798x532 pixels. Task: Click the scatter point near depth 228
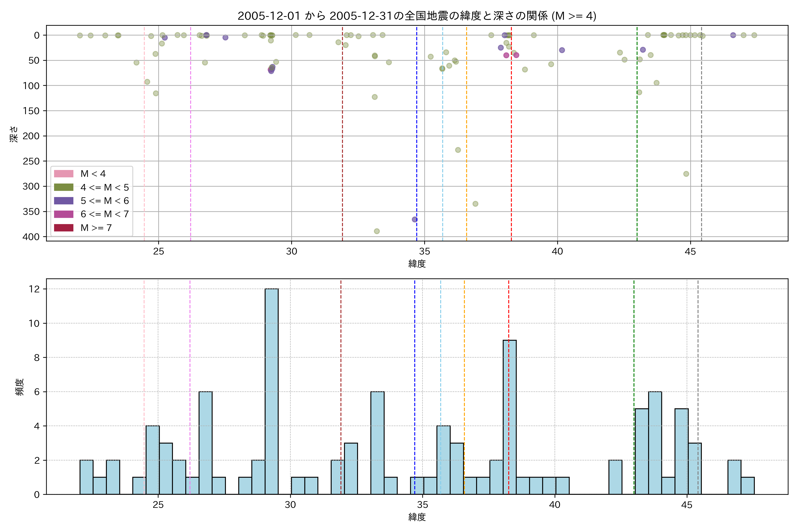[458, 150]
